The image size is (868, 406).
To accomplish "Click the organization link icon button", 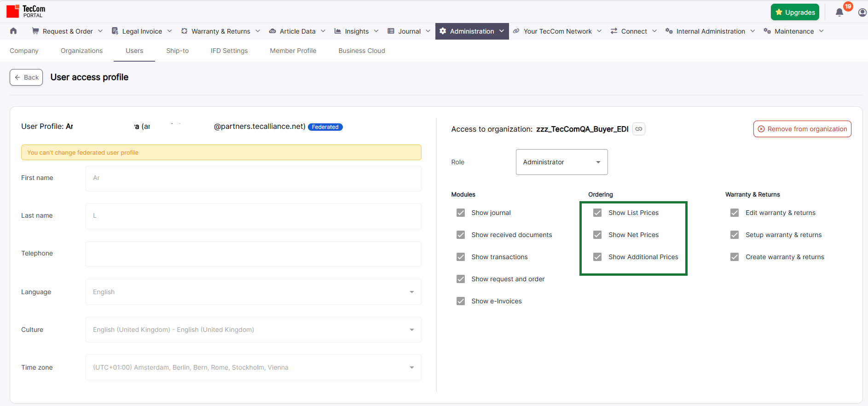I will [x=639, y=129].
